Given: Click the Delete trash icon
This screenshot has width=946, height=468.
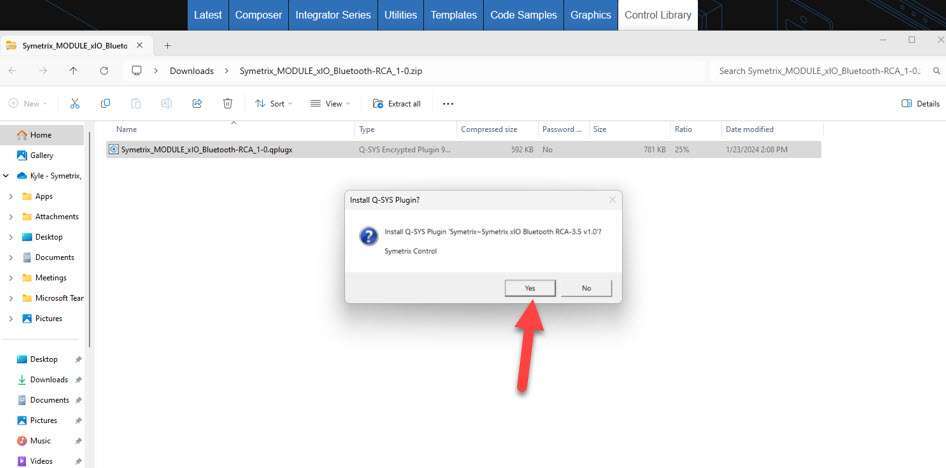Looking at the screenshot, I should 227,104.
